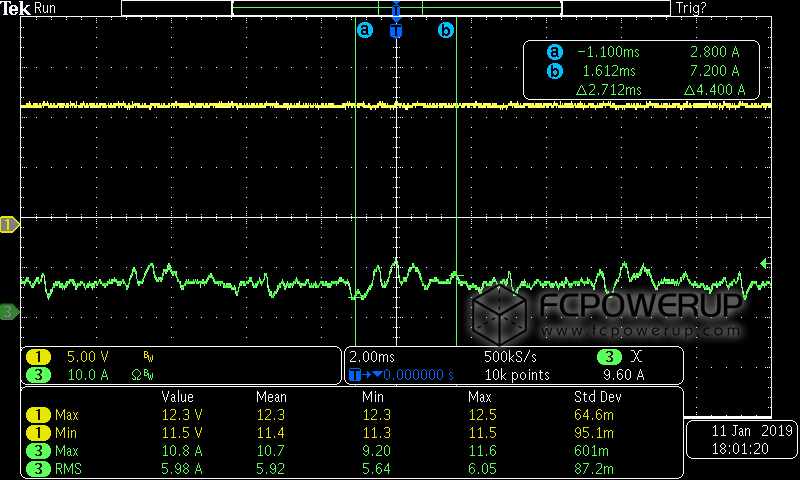
Task: Click the 10k points record length
Action: pyautogui.click(x=517, y=375)
